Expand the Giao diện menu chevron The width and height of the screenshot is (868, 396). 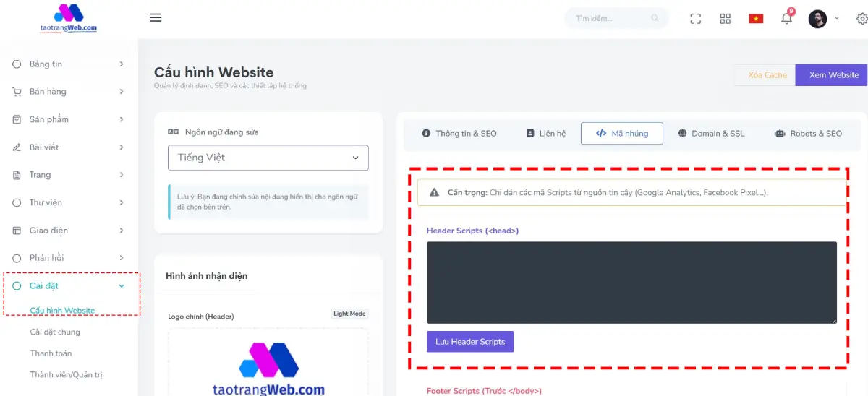pyautogui.click(x=122, y=231)
